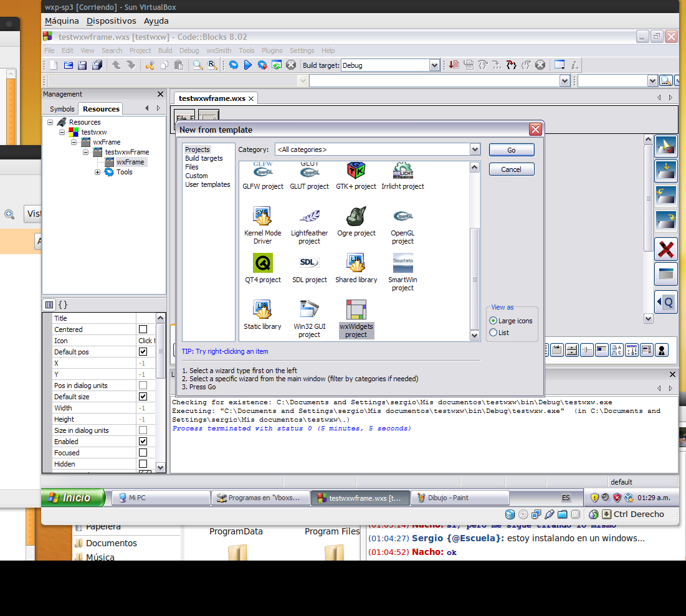Run the program with the green play icon
This screenshot has height=616, width=686.
pos(247,64)
